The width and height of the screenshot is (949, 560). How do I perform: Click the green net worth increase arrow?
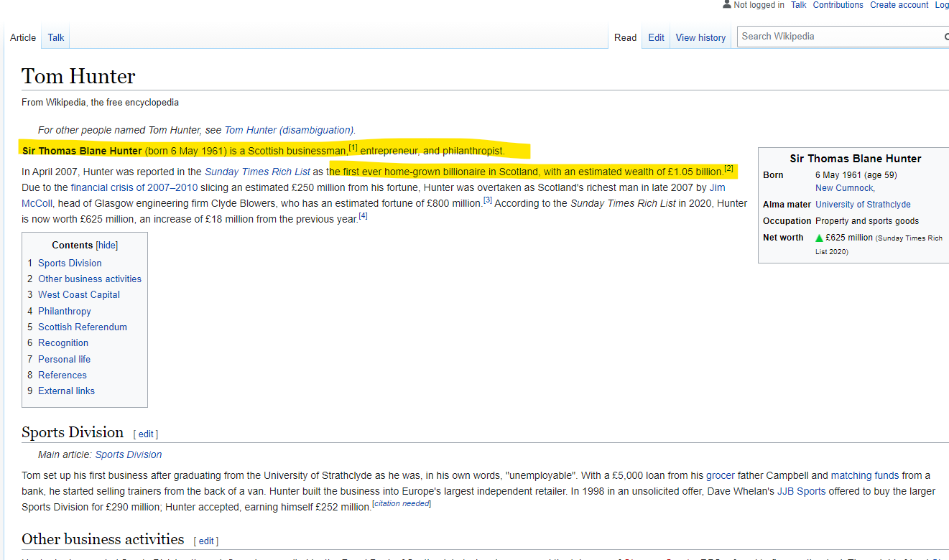pos(819,238)
